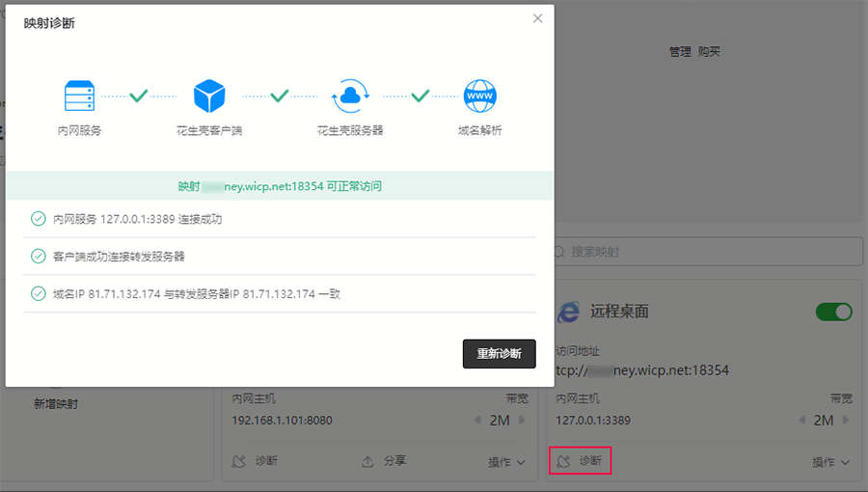The height and width of the screenshot is (492, 868).
Task: Click check mark after 内网服务 step
Action: click(x=138, y=96)
